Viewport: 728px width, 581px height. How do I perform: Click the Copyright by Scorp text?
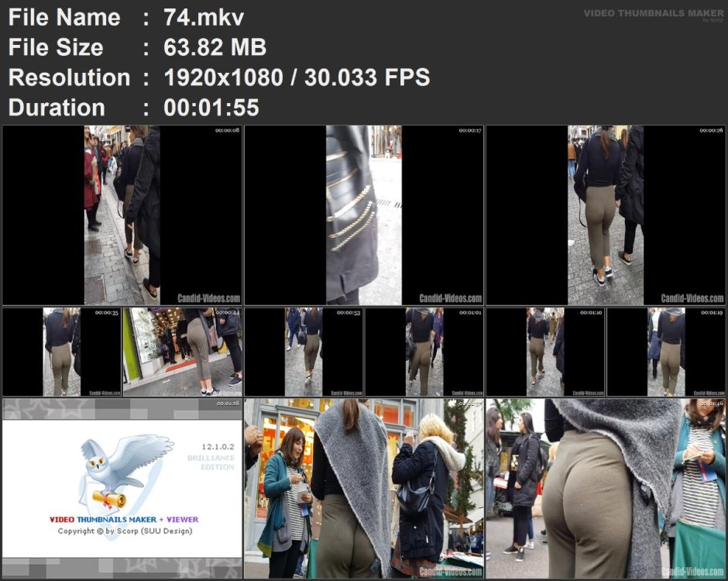125,531
